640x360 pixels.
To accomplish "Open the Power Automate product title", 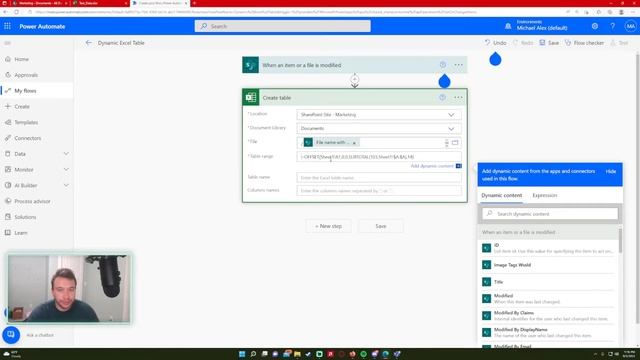I will [x=42, y=26].
